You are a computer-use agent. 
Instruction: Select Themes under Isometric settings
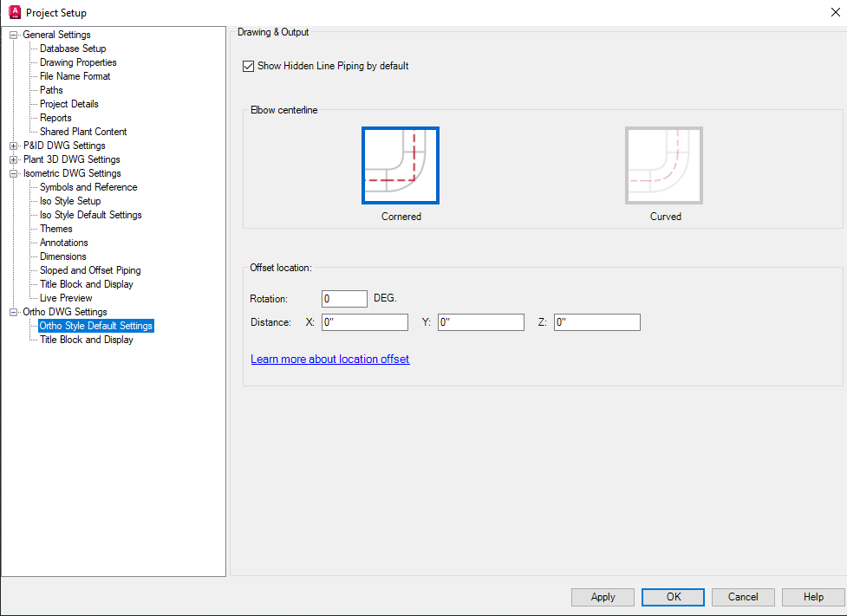point(55,228)
